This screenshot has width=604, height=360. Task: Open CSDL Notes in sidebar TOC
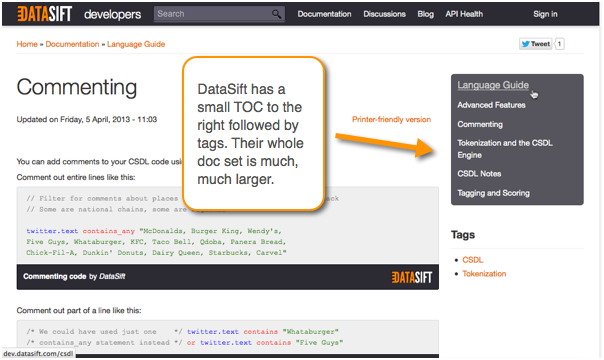click(479, 174)
